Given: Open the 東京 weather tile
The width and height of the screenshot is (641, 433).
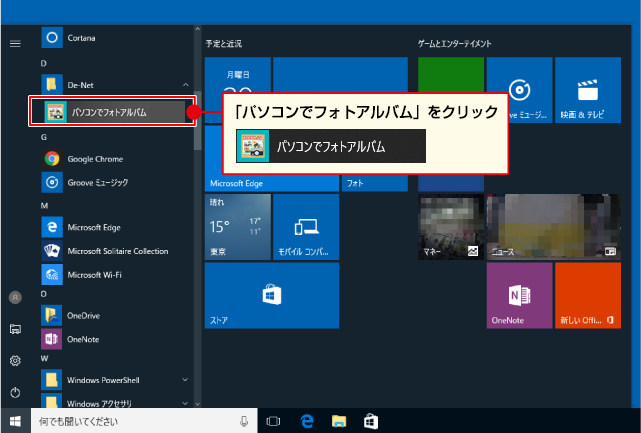Looking at the screenshot, I should coord(238,227).
